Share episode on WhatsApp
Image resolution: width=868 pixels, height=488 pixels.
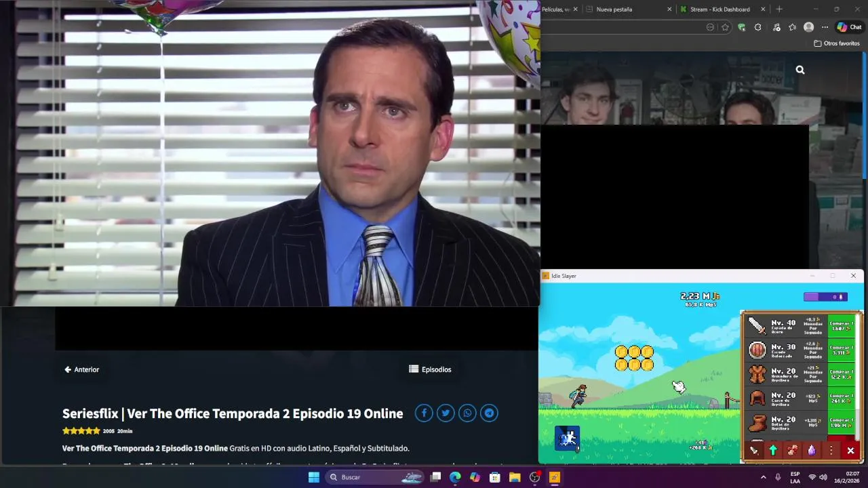tap(467, 413)
